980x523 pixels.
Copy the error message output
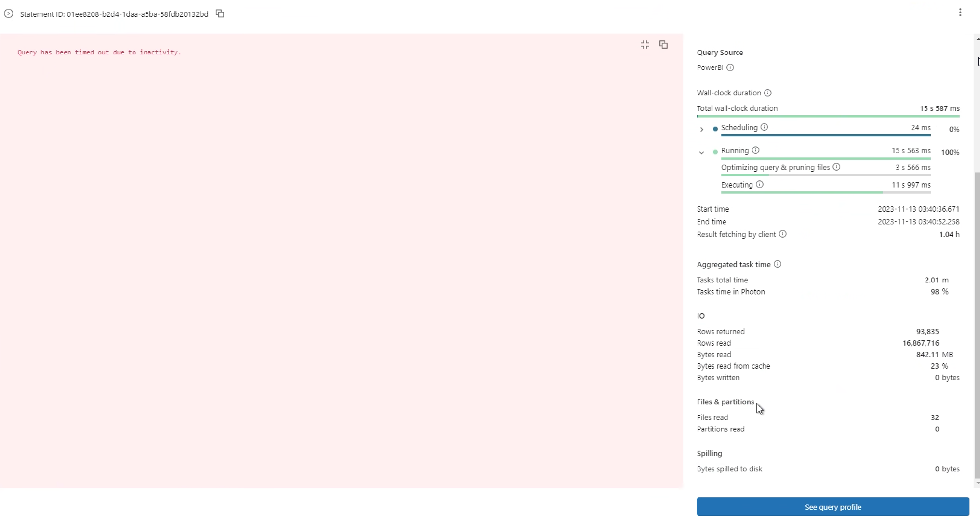(663, 44)
